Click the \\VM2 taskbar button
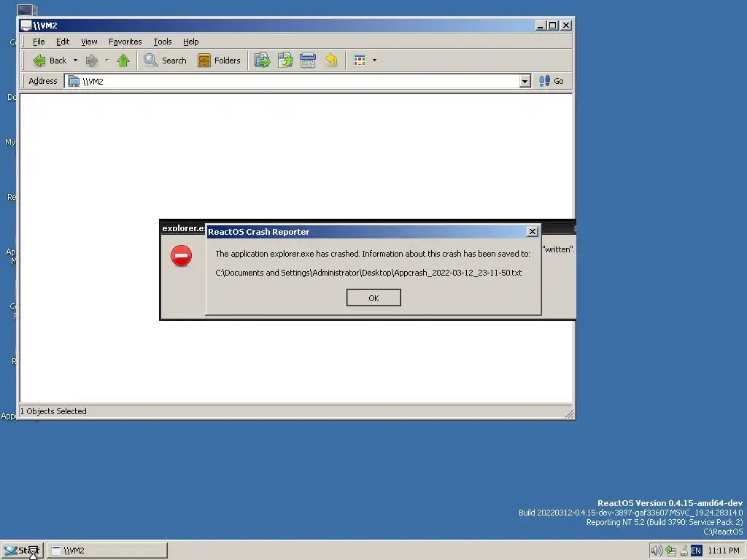The width and height of the screenshot is (747, 560). [107, 551]
